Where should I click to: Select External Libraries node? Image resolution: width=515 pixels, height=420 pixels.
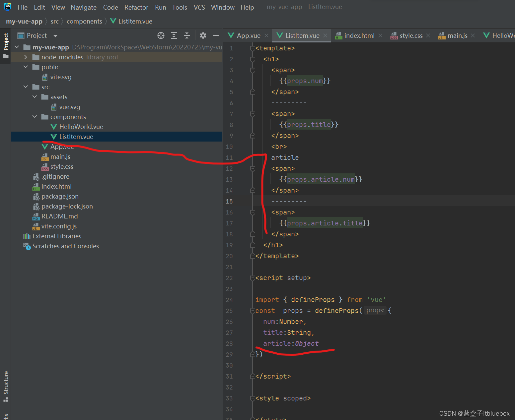tap(57, 236)
